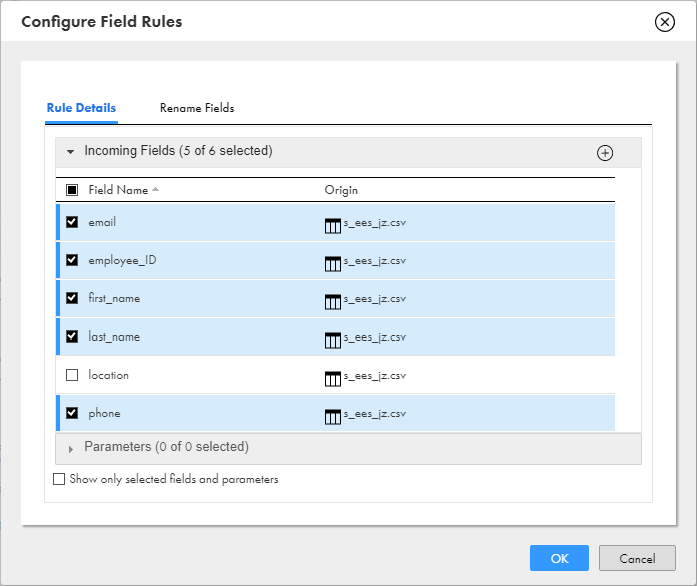Click s_ees_jz.csv origin in location row
The width and height of the screenshot is (697, 586).
374,376
